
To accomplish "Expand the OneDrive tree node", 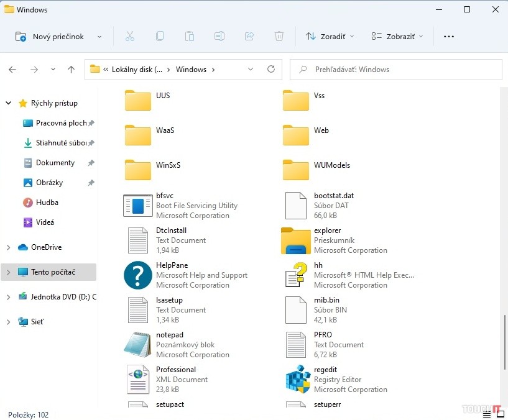I will [8, 247].
